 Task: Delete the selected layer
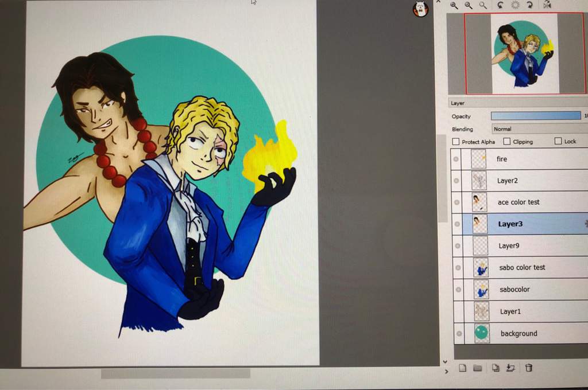pos(529,368)
